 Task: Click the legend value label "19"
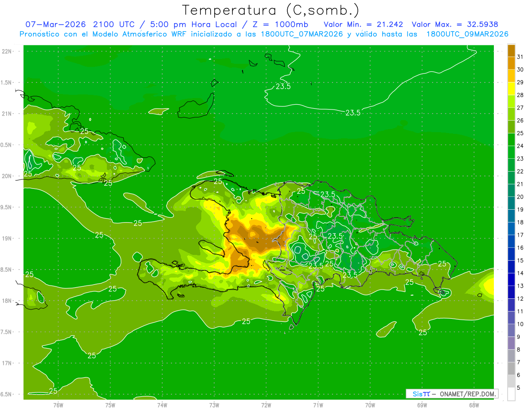[520, 209]
